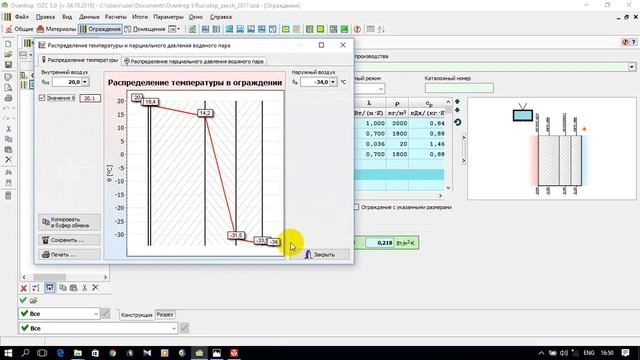The width and height of the screenshot is (640, 360).
Task: Copy chart to clipboard button
Action: [70, 222]
